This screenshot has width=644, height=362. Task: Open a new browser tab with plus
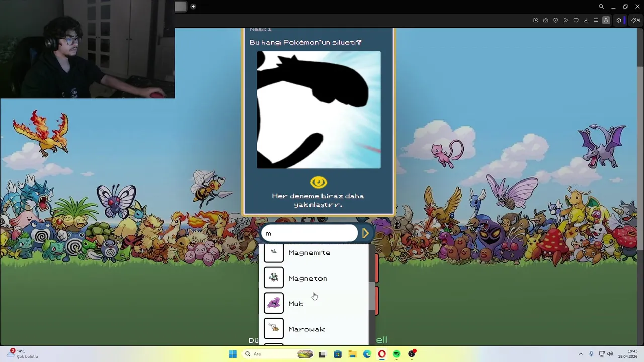pos(193,7)
